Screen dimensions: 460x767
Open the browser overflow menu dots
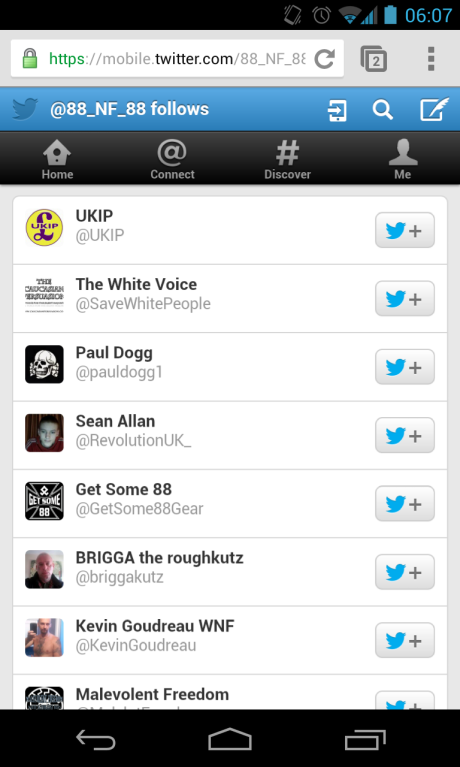pyautogui.click(x=431, y=59)
